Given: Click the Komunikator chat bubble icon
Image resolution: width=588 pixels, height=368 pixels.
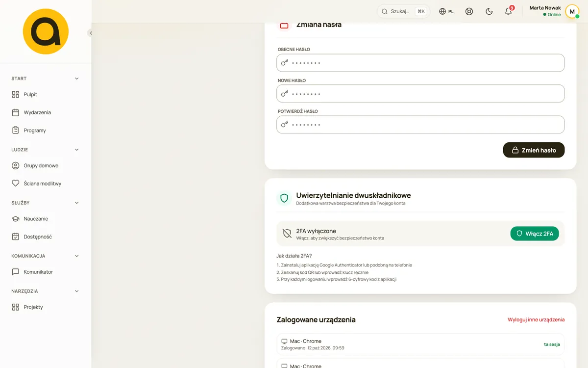Looking at the screenshot, I should 15,272.
